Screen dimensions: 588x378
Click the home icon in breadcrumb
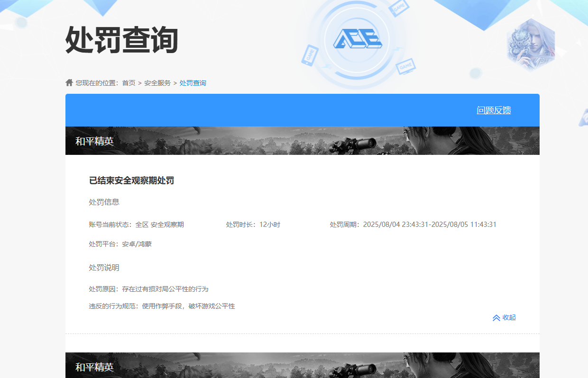click(x=69, y=83)
